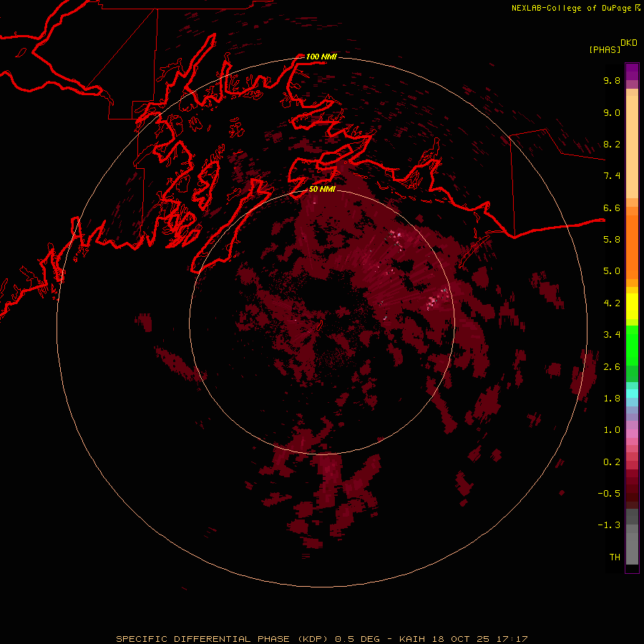Click the 50 NMI range ring label

pos(322,189)
